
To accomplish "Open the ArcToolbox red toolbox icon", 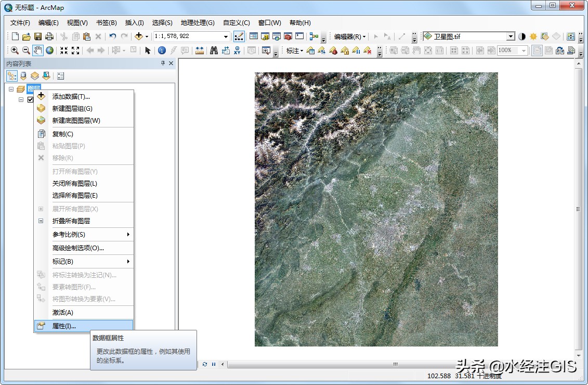I will click(x=288, y=36).
